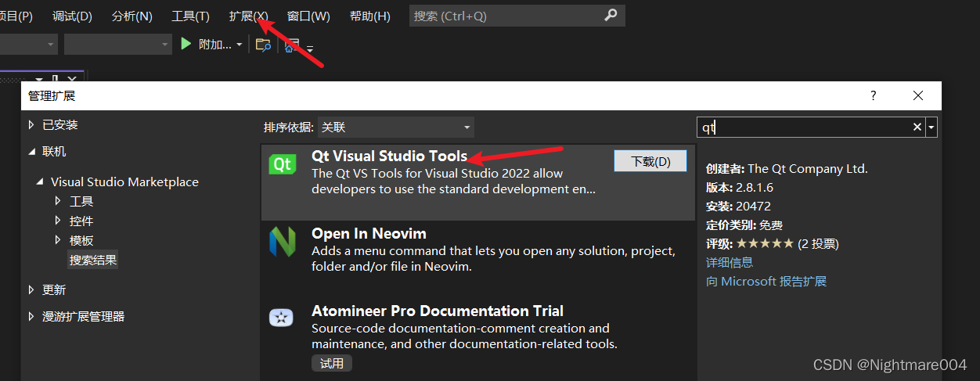Select the 已安装 category label

60,124
